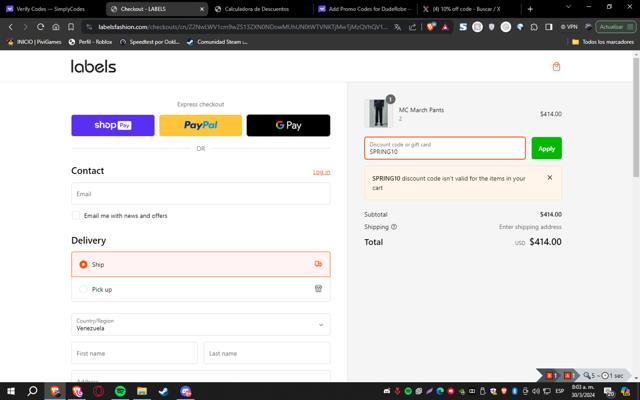Open Steam from the taskbar
Screen dimensions: 640x400
(x=163, y=391)
